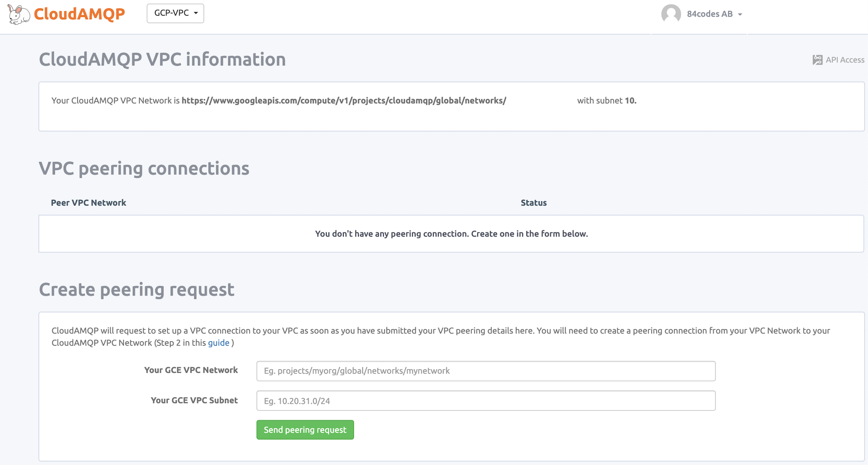Image resolution: width=868 pixels, height=465 pixels.
Task: Click the API Access icon
Action: 817,60
